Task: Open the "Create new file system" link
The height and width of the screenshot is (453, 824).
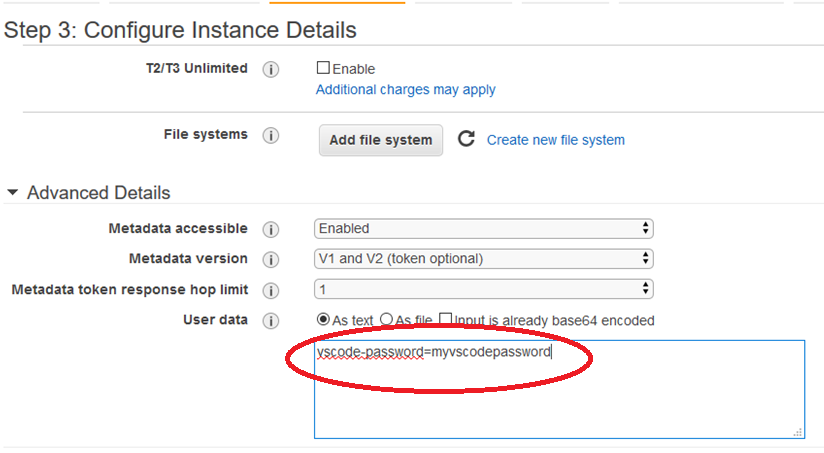Action: (x=555, y=140)
